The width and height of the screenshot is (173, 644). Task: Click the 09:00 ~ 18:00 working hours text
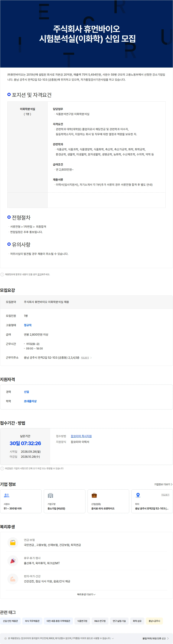(x=34, y=349)
